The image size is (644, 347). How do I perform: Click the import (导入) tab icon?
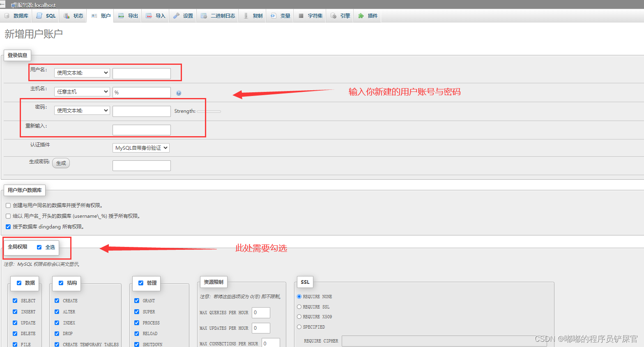click(x=149, y=16)
